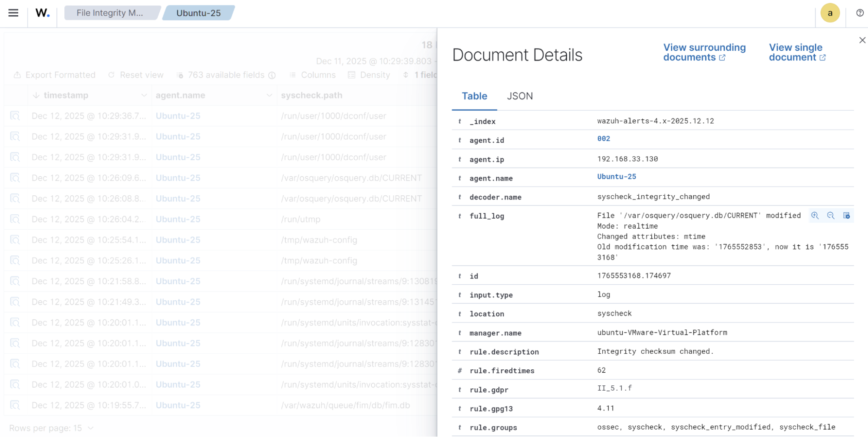Open the help icon in header
Screen dimensions: 868x437
pos(859,13)
